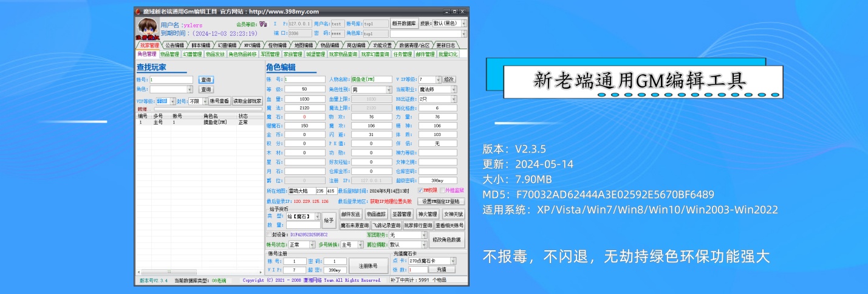Click the 修改 button beside VIP等级
868x294 pixels.
(x=448, y=79)
